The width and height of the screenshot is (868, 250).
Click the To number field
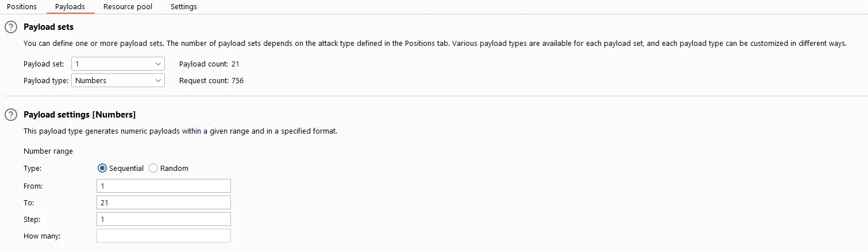[164, 202]
